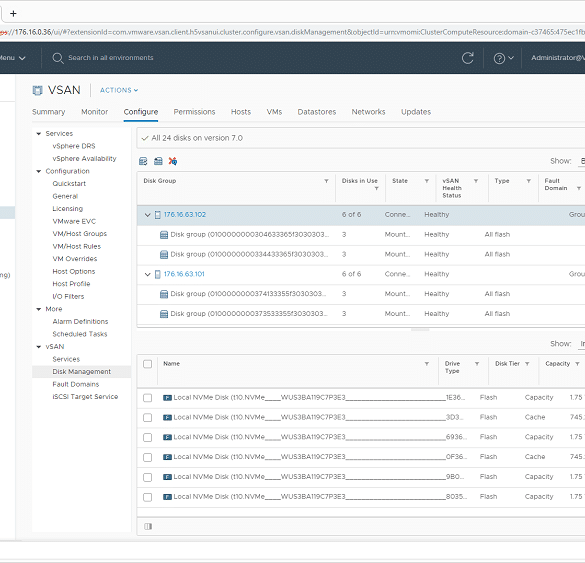Click the refresh icon in top bar

point(467,58)
